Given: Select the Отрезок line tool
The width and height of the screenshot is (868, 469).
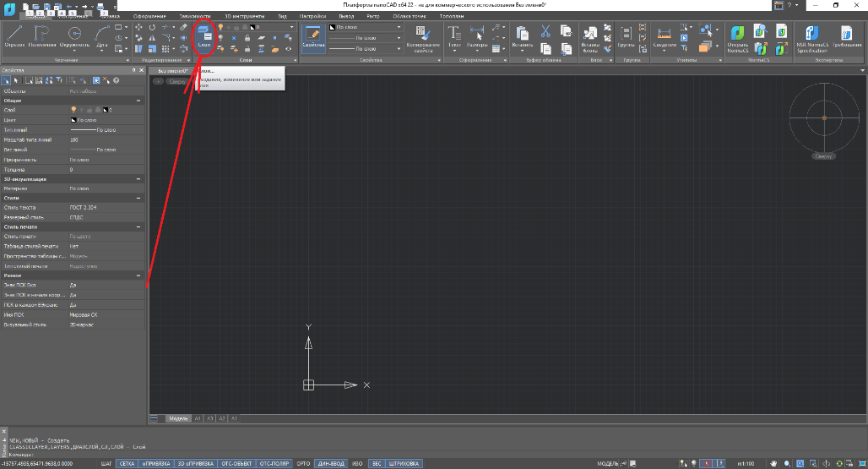Looking at the screenshot, I should pos(14,36).
